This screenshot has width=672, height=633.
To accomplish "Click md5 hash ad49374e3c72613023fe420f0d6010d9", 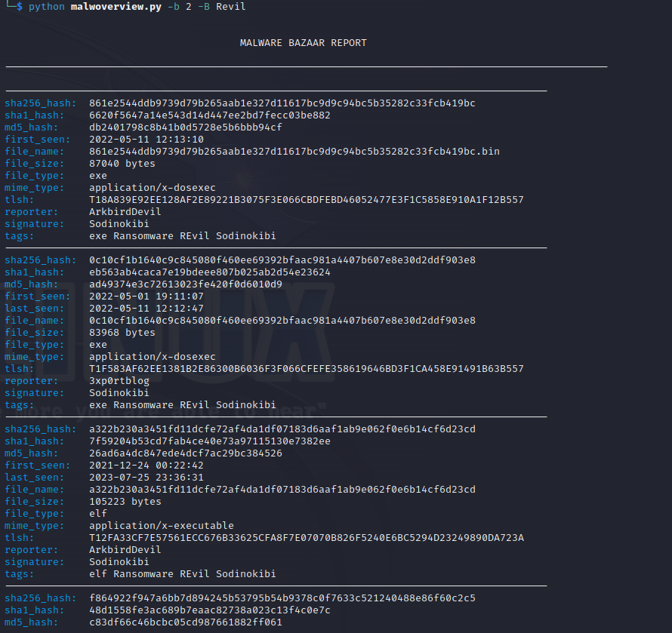I will tap(186, 284).
